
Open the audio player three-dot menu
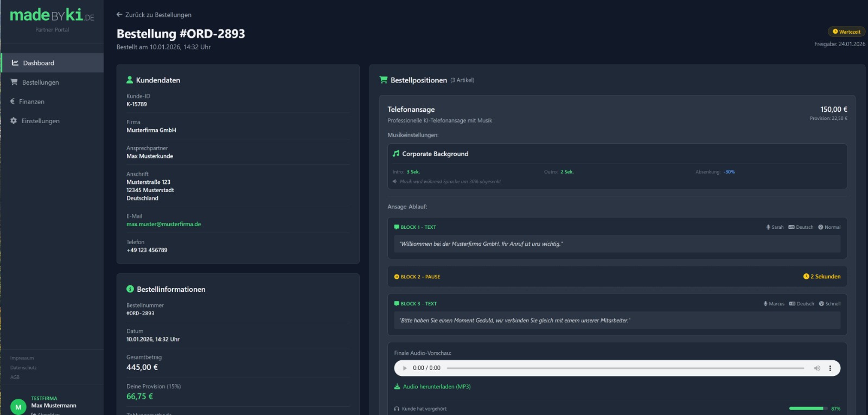pyautogui.click(x=830, y=368)
